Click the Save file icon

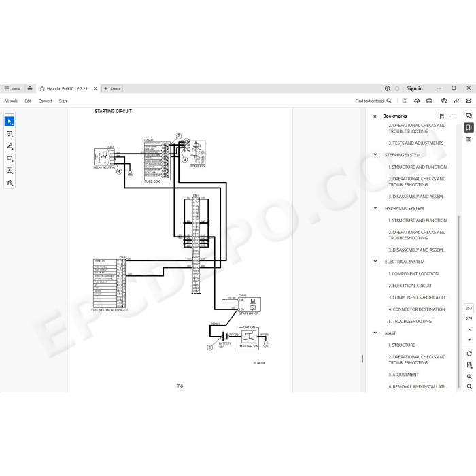pyautogui.click(x=405, y=101)
